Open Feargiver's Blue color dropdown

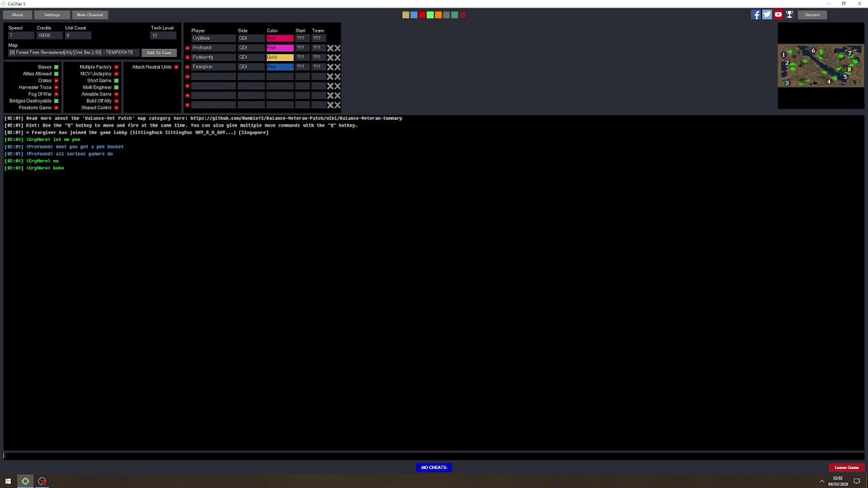pyautogui.click(x=280, y=66)
